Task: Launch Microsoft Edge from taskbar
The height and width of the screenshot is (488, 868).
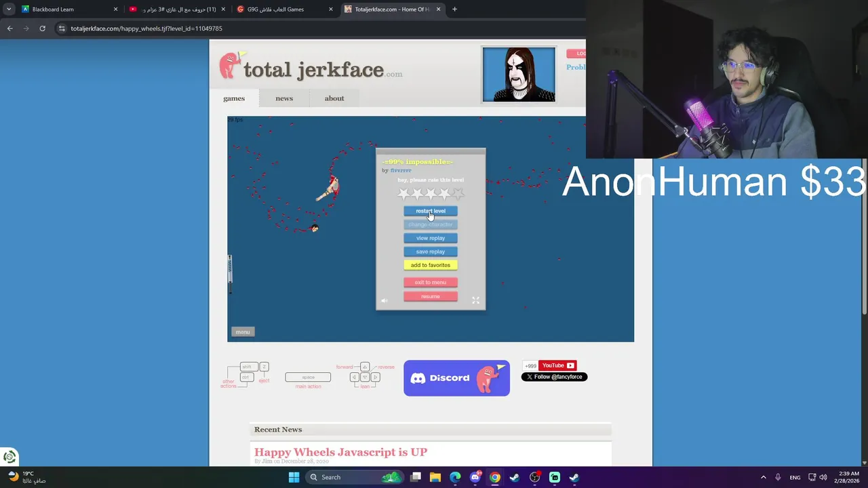Action: coord(455,477)
